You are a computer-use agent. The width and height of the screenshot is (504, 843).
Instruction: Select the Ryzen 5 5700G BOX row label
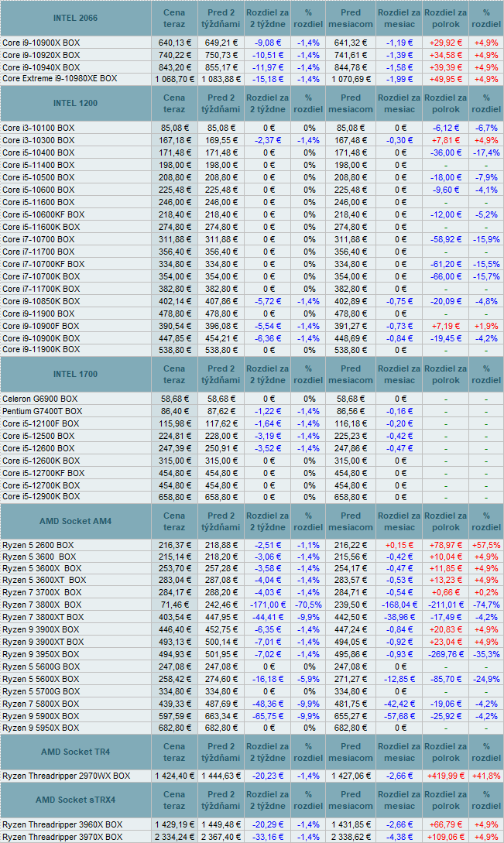[x=41, y=691]
